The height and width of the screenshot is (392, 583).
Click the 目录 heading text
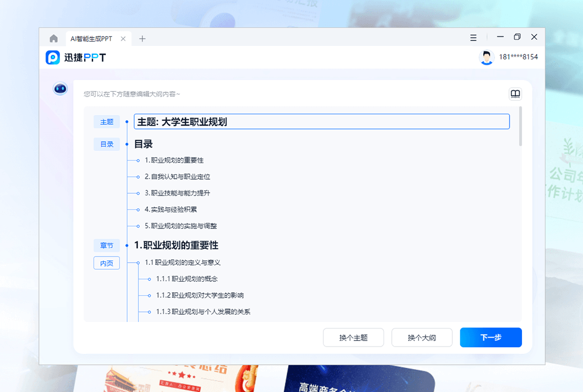144,144
